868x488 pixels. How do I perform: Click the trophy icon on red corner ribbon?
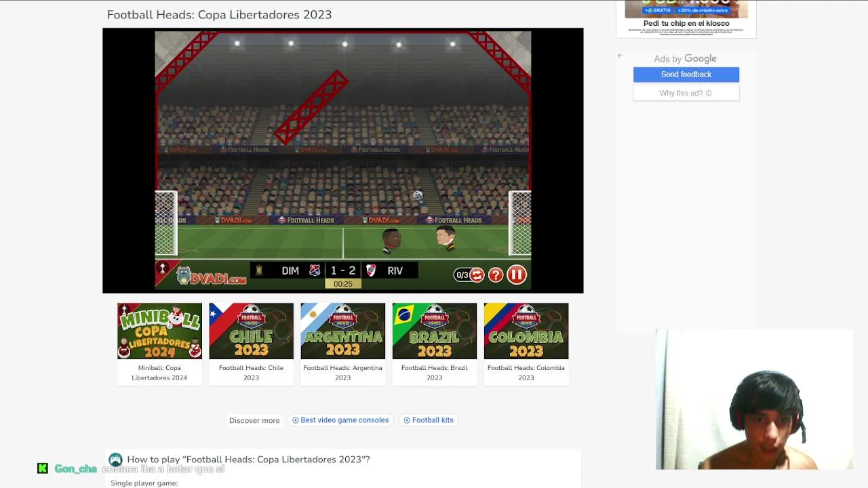point(161,268)
